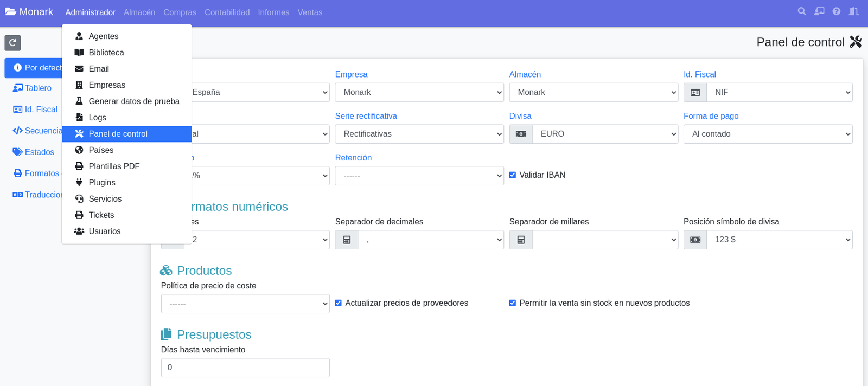This screenshot has height=386, width=868.
Task: Open Política de precio de coste dropdown
Action: click(x=245, y=304)
